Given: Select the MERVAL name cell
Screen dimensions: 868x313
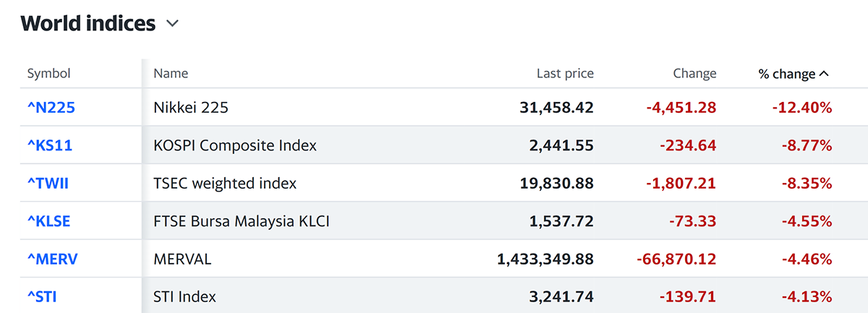Looking at the screenshot, I should [x=182, y=259].
